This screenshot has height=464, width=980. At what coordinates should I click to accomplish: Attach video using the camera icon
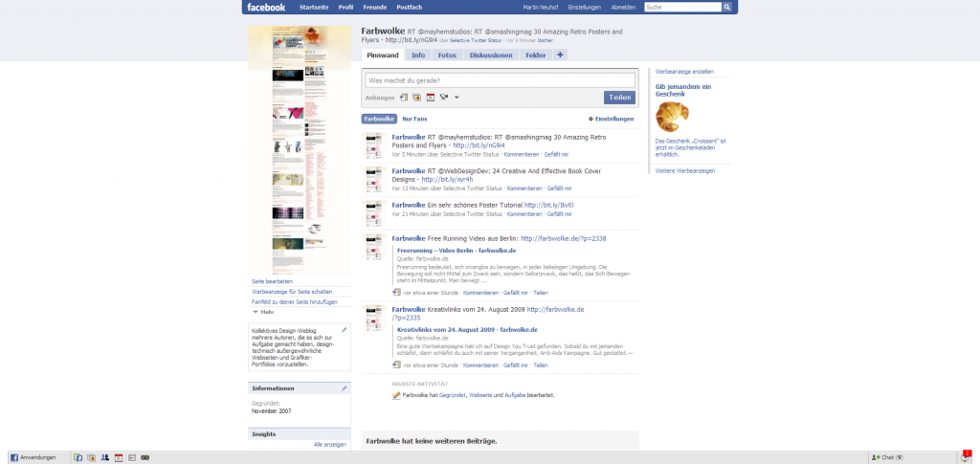[444, 97]
